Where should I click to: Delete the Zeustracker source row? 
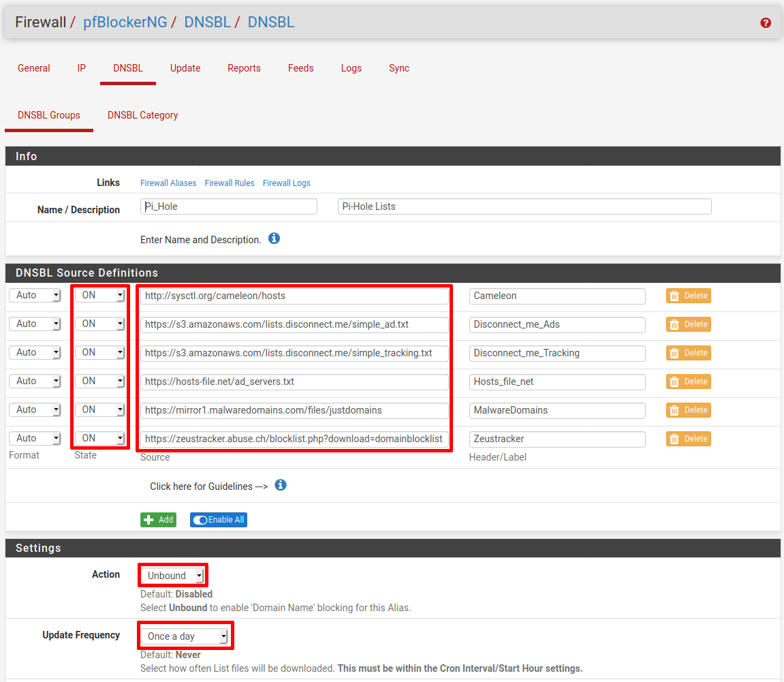[x=689, y=439]
